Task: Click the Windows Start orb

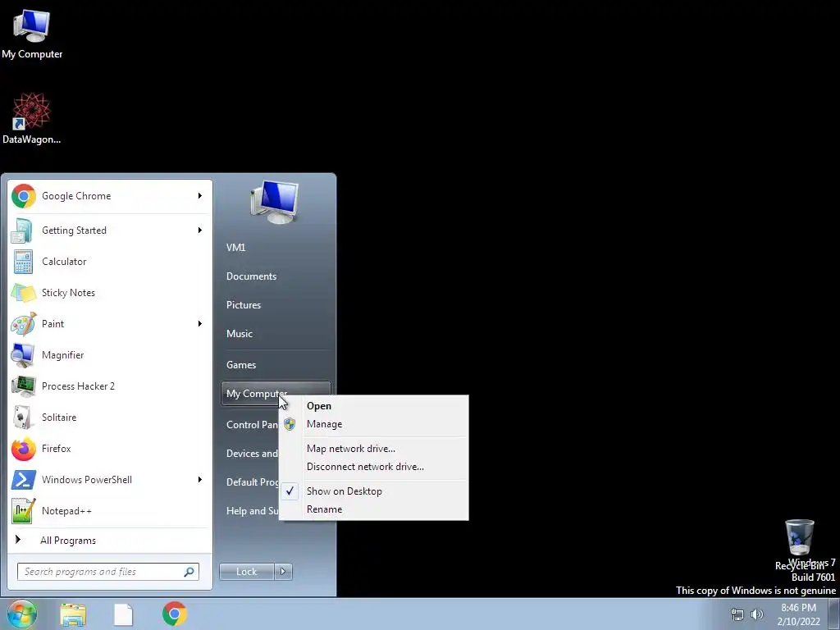Action: (21, 614)
